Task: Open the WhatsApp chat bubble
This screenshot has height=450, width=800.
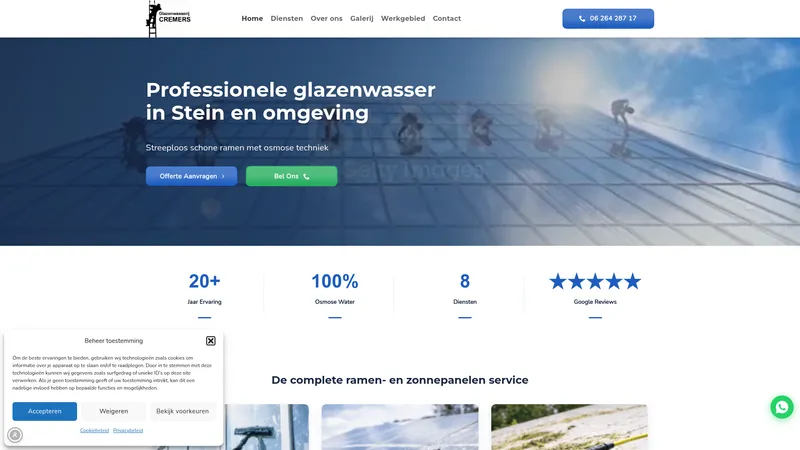Action: [x=782, y=407]
